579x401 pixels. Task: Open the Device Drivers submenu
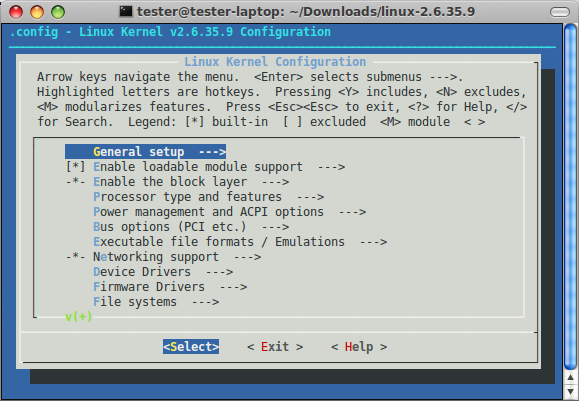[163, 272]
